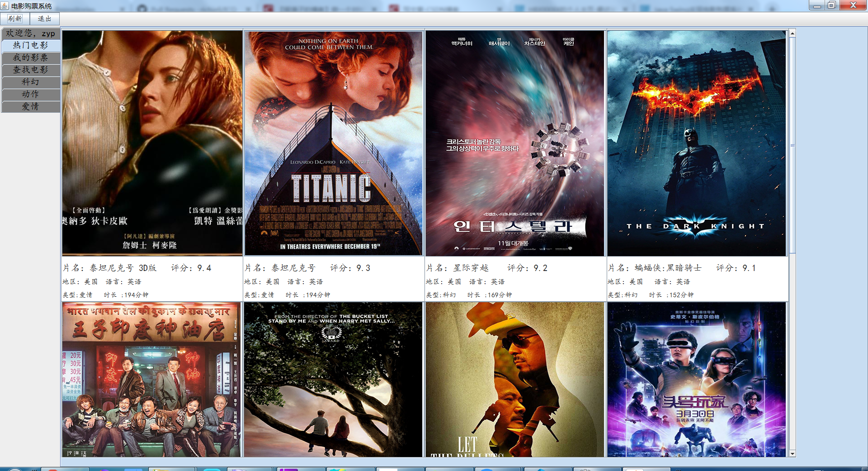Click rating text 评分: 9.1

pyautogui.click(x=736, y=268)
